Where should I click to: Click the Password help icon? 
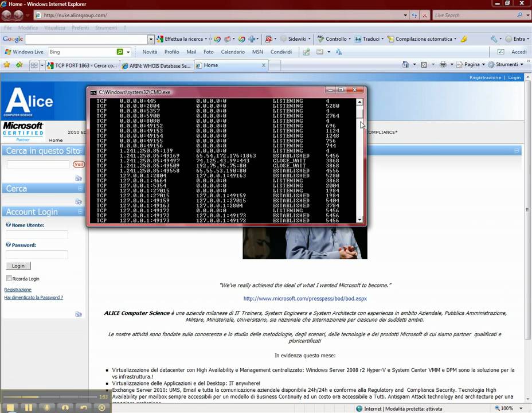point(8,244)
